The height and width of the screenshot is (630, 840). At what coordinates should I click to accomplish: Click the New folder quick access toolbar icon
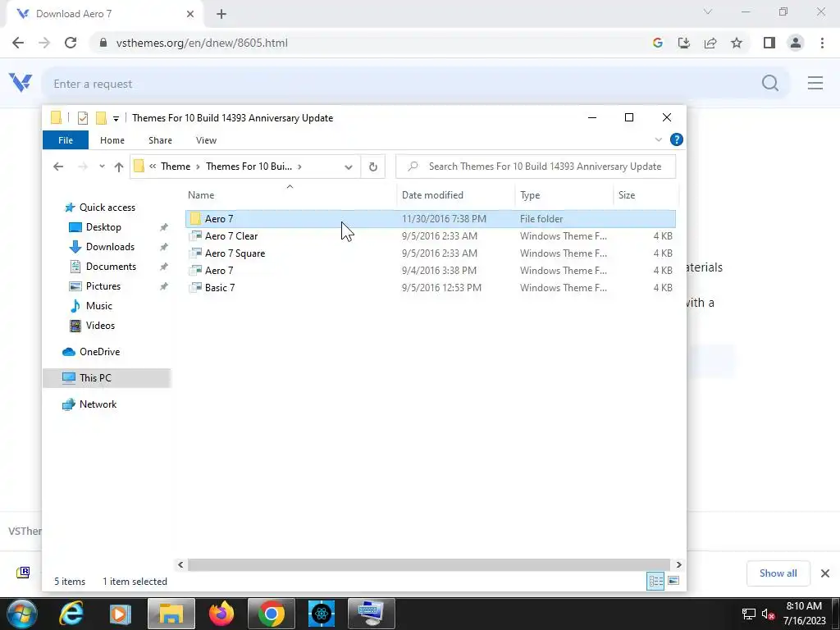coord(101,118)
